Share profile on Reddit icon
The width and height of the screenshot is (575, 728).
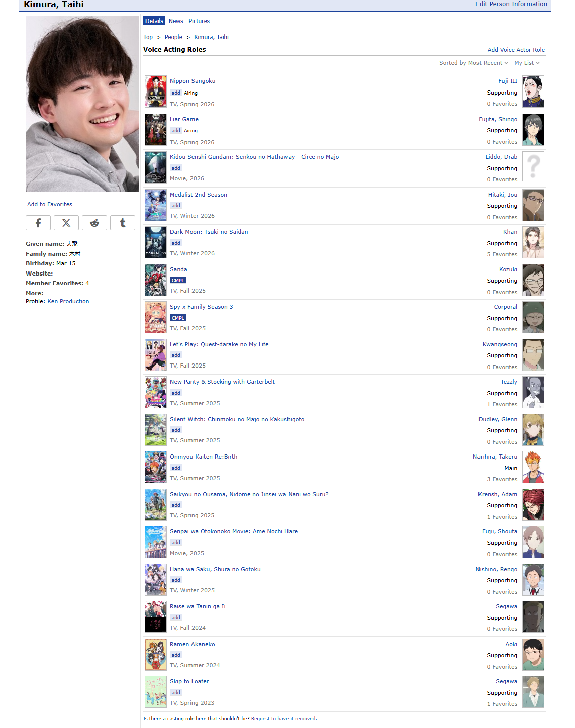[94, 223]
